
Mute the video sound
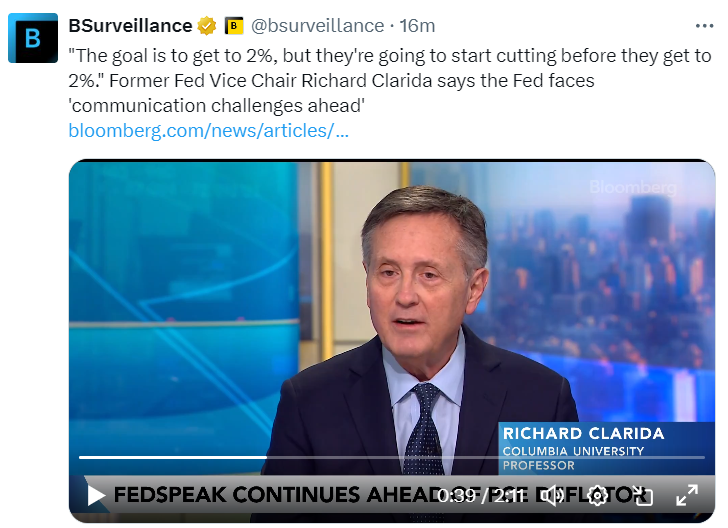click(554, 494)
